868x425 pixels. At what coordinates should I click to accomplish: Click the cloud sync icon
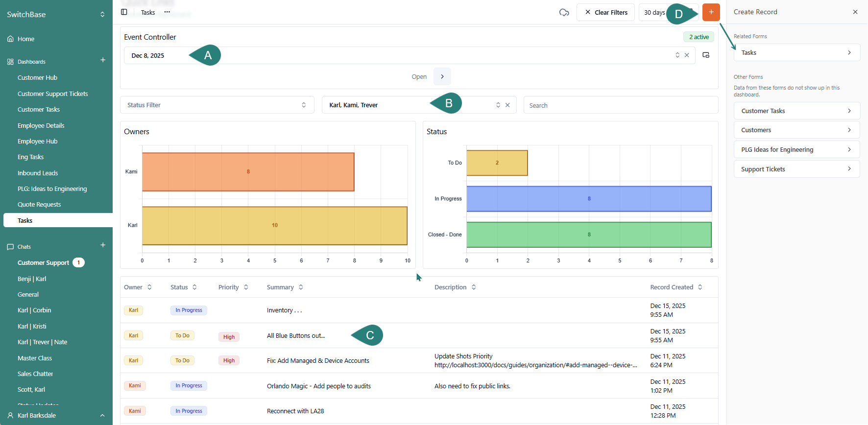pos(564,12)
